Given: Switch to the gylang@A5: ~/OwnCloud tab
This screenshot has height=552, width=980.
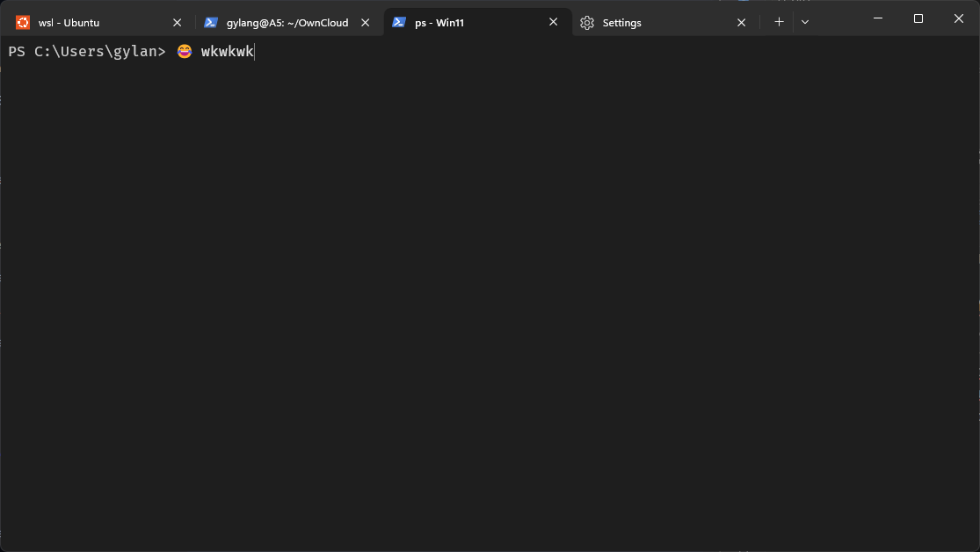Looking at the screenshot, I should [x=287, y=23].
